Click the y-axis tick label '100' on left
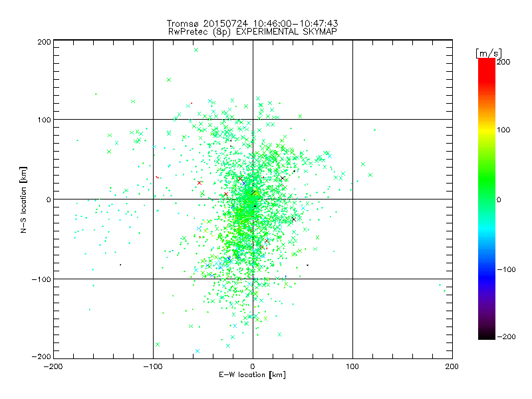The image size is (532, 399). pyautogui.click(x=44, y=120)
